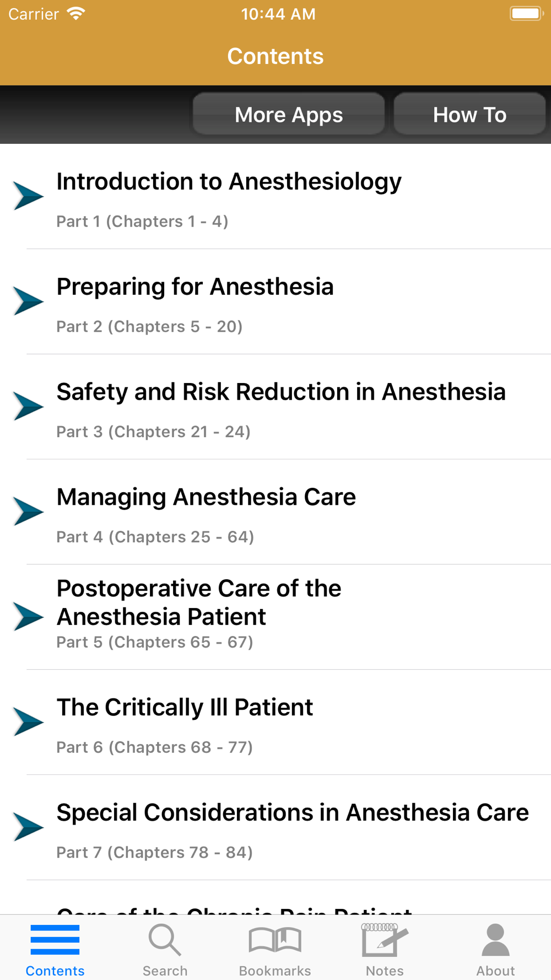The image size is (551, 980).
Task: Open Part 6 (Chapters 68 - 77)
Action: click(154, 747)
